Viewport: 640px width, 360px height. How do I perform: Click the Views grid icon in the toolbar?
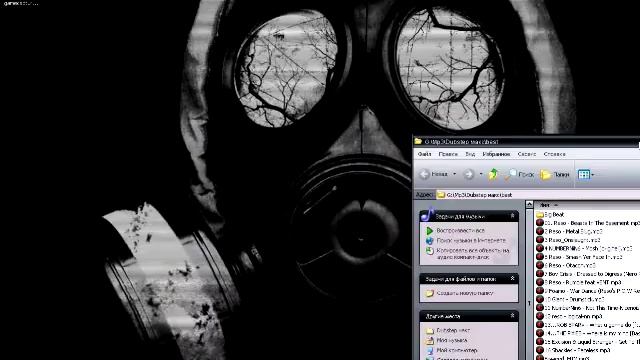[x=584, y=174]
